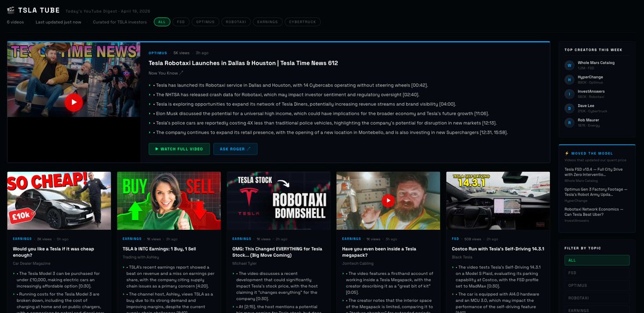
Task: Click the Rob Maurer creator avatar
Action: (x=569, y=122)
